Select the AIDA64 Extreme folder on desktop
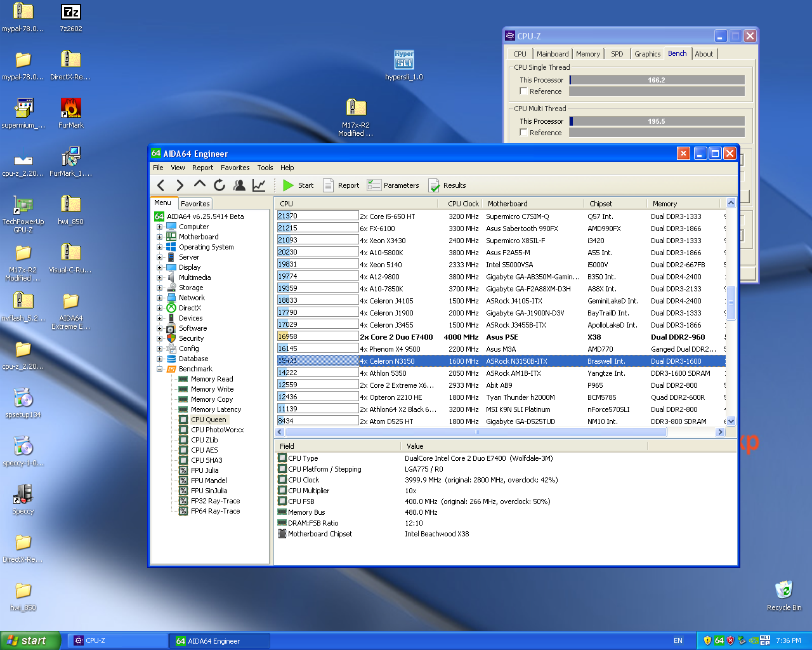The width and height of the screenshot is (812, 650). 70,311
